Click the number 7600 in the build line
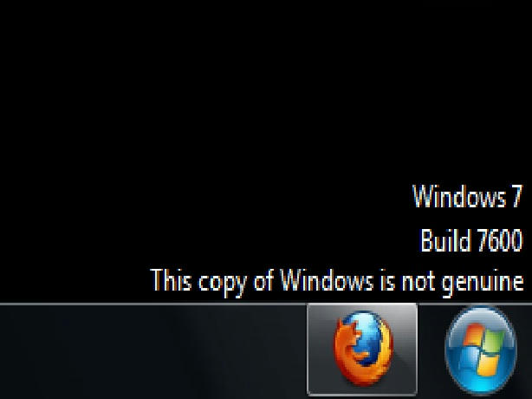The image size is (532, 399). click(x=499, y=240)
